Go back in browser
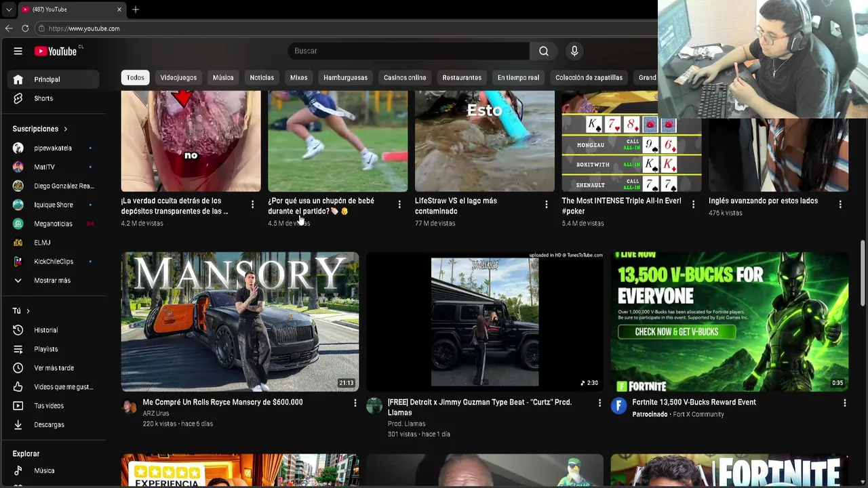 click(x=9, y=28)
